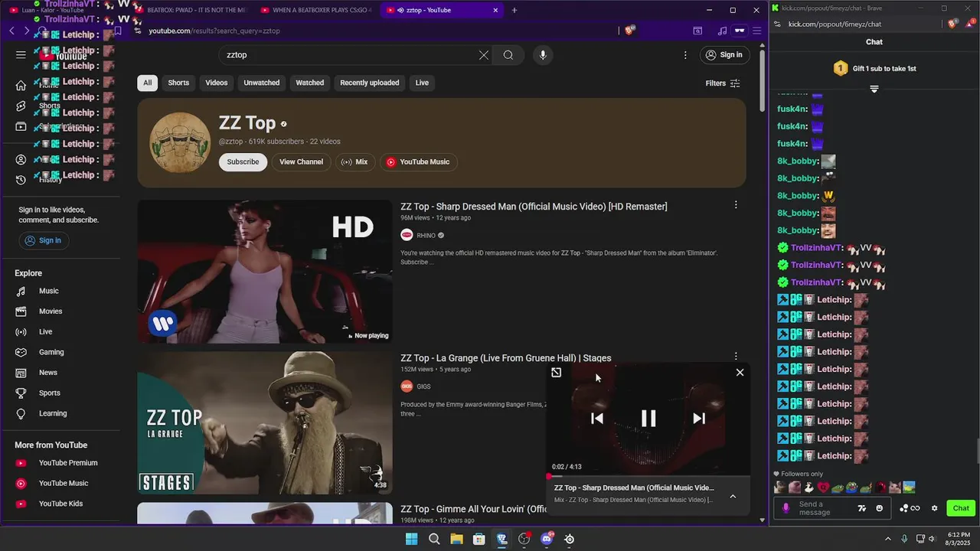Open YouTube Premium link

(68, 463)
